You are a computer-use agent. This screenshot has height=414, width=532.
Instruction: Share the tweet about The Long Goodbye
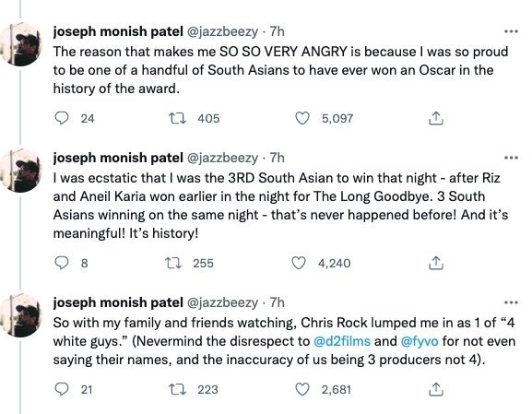436,263
